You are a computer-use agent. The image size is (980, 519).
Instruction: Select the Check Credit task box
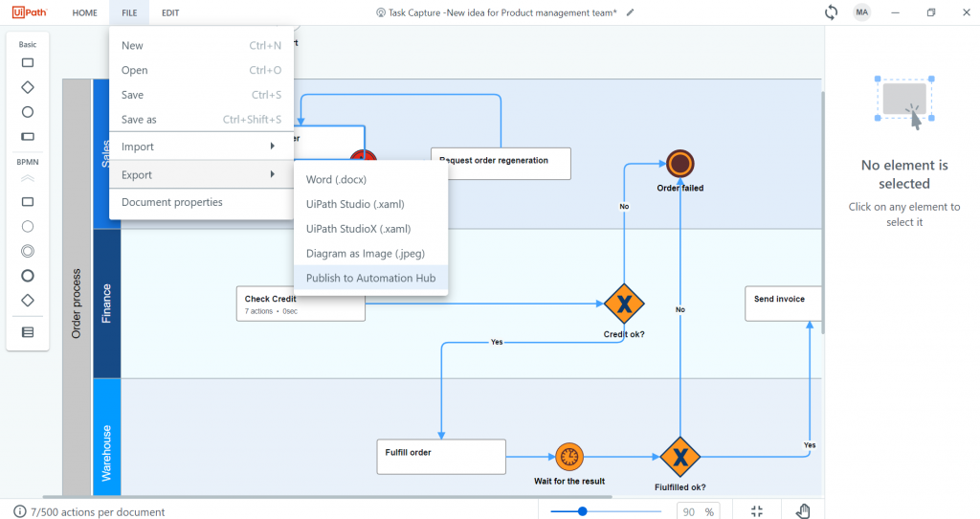pyautogui.click(x=301, y=304)
